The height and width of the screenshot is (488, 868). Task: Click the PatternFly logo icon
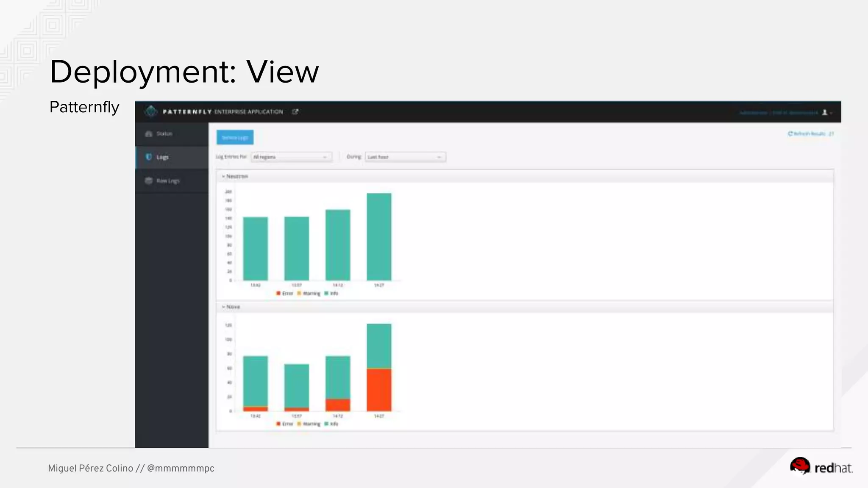tap(151, 111)
